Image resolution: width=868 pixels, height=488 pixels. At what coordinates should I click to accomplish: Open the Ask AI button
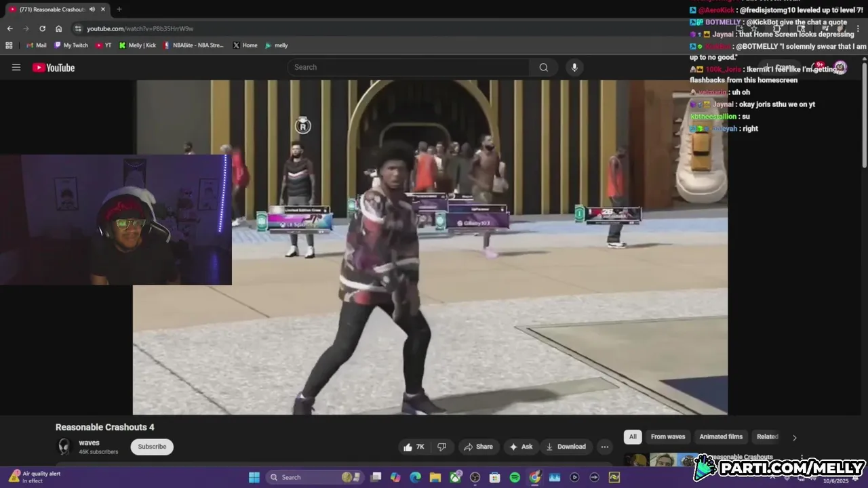click(x=521, y=447)
